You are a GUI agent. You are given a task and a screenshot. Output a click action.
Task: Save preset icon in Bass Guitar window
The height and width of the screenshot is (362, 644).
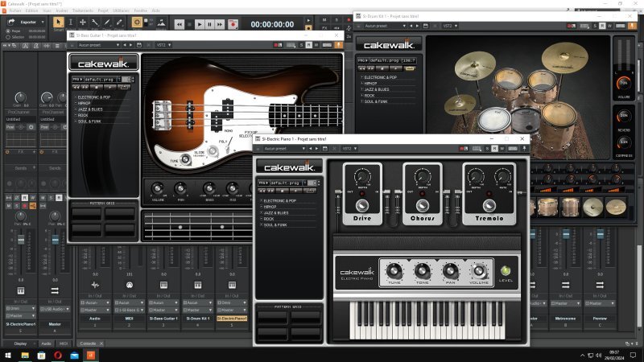(138, 45)
